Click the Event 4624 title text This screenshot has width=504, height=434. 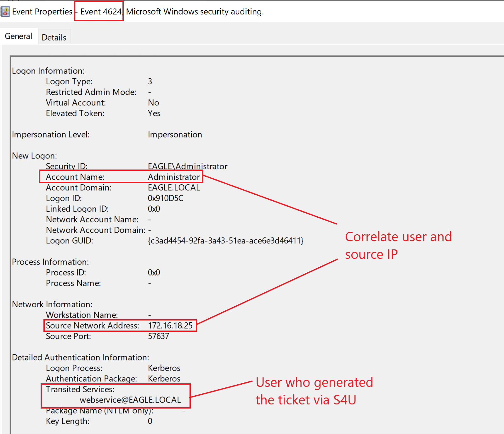(101, 12)
